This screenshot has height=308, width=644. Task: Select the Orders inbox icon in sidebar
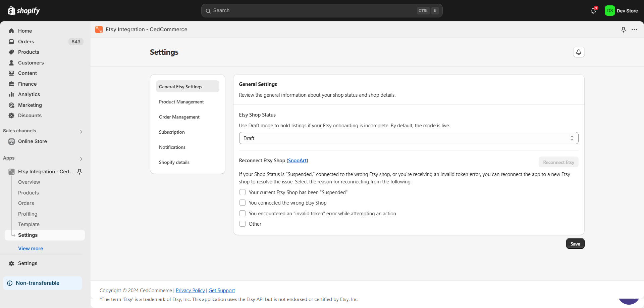pos(11,42)
